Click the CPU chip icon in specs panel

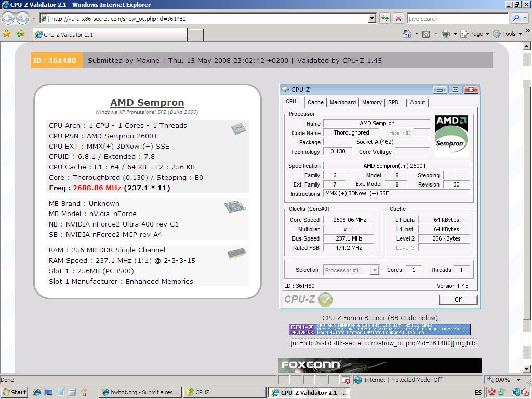238,128
